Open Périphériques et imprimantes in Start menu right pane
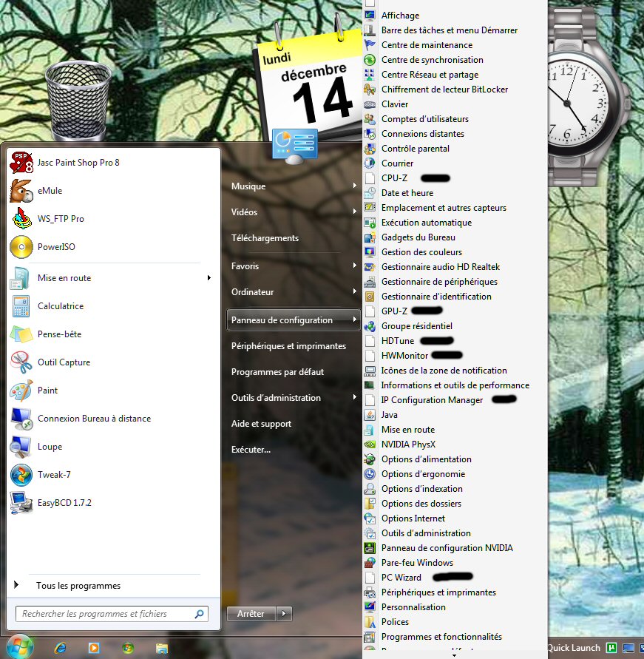The image size is (644, 659). click(x=288, y=346)
